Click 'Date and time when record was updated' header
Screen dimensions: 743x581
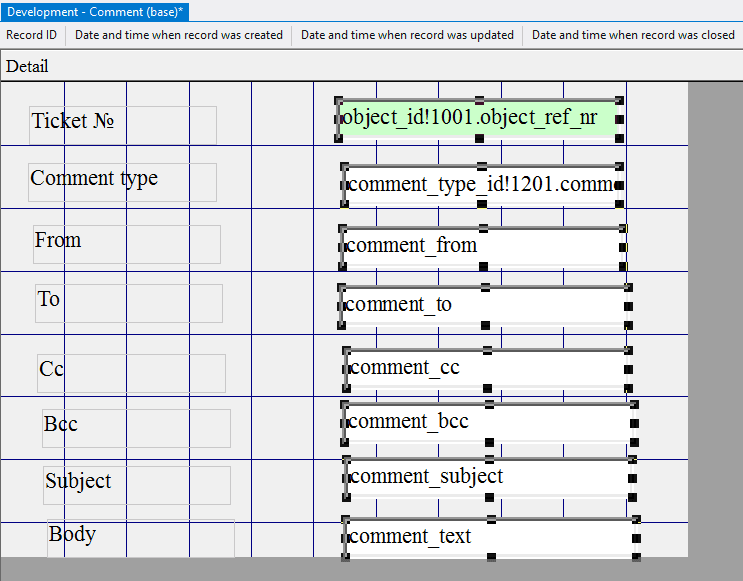tap(407, 35)
